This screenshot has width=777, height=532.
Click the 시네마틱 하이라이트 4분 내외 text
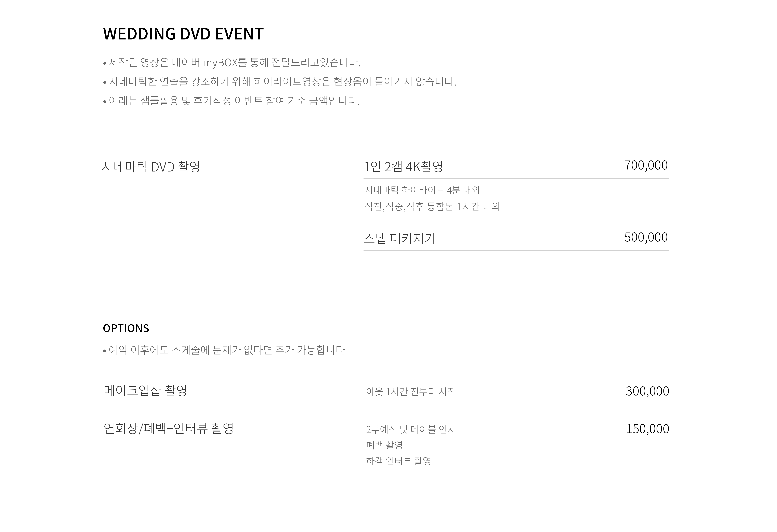coord(422,190)
